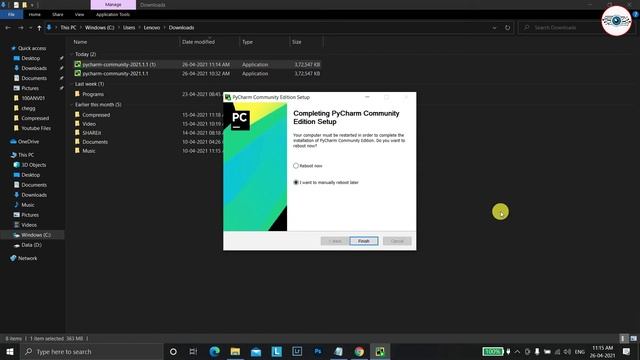Click Windows (C:) in the address breadcrumb
This screenshot has width=640, height=360.
click(x=100, y=28)
